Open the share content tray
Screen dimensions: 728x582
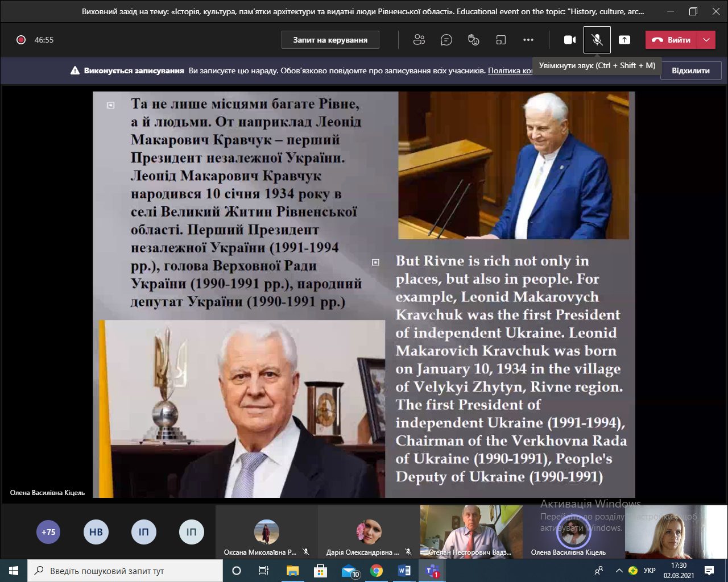624,40
